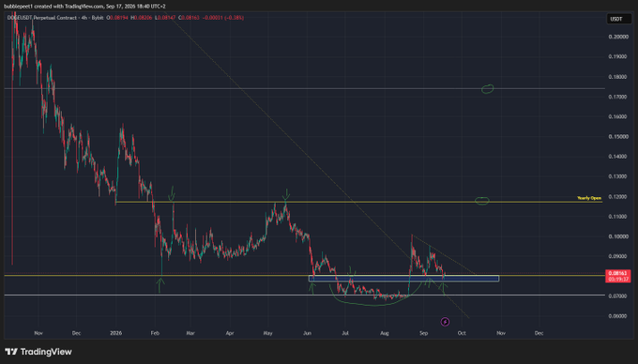
Task: Click the 0.15000 price axis label
Action: (x=618, y=137)
